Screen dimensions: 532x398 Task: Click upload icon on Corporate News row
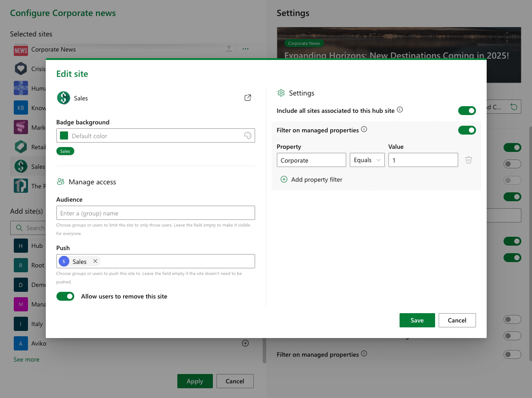pyautogui.click(x=229, y=49)
